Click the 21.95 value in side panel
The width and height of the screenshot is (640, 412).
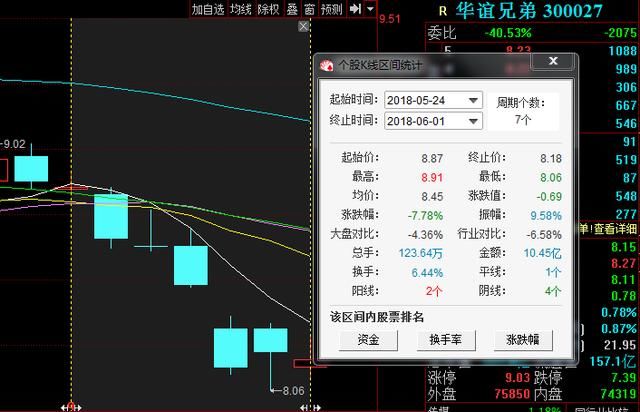tap(620, 345)
